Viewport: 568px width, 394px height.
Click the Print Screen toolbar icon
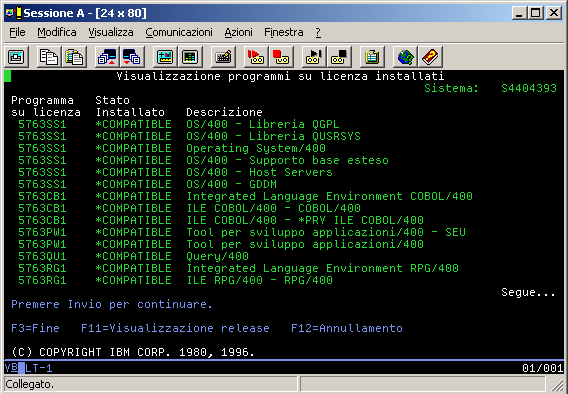pyautogui.click(x=16, y=57)
